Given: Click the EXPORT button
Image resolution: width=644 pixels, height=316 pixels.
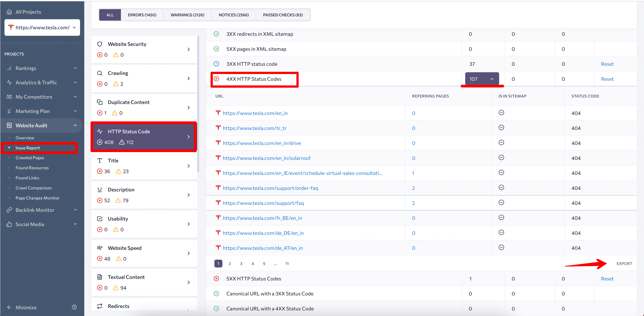Looking at the screenshot, I should tap(624, 263).
